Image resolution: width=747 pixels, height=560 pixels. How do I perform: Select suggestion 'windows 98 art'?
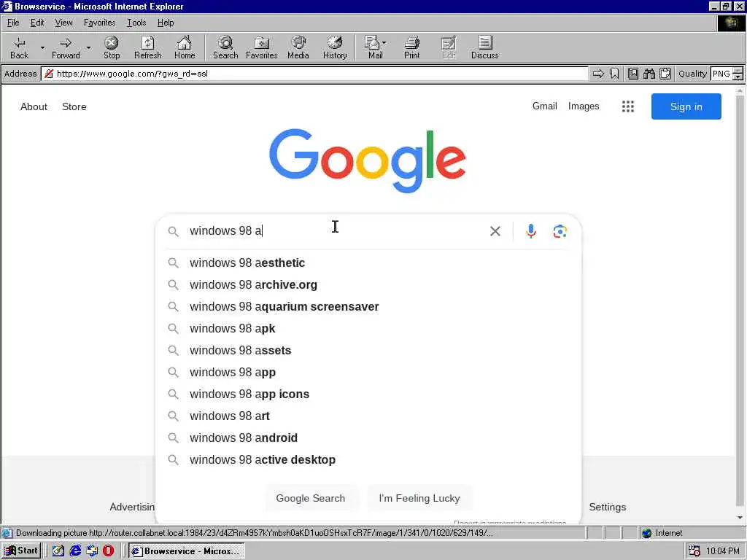coord(368,416)
